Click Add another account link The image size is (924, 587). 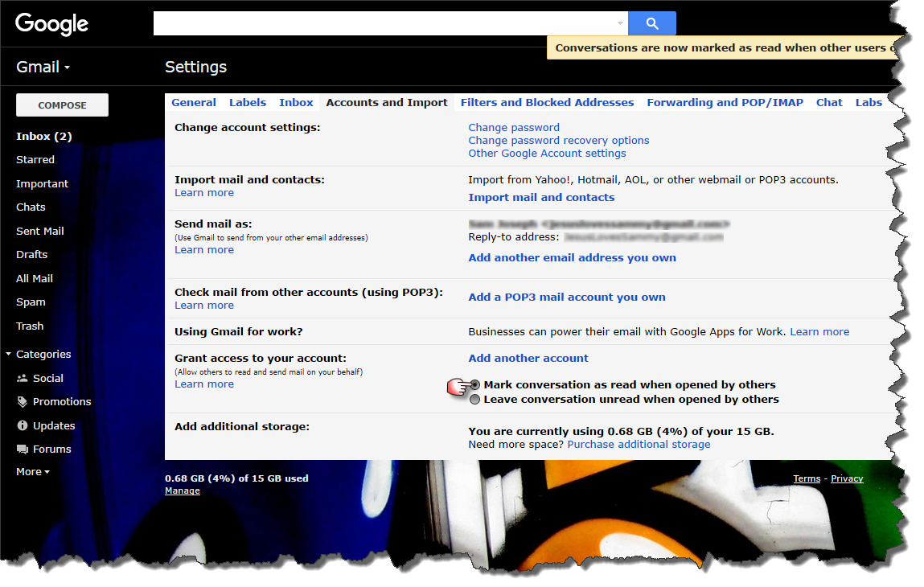(528, 359)
